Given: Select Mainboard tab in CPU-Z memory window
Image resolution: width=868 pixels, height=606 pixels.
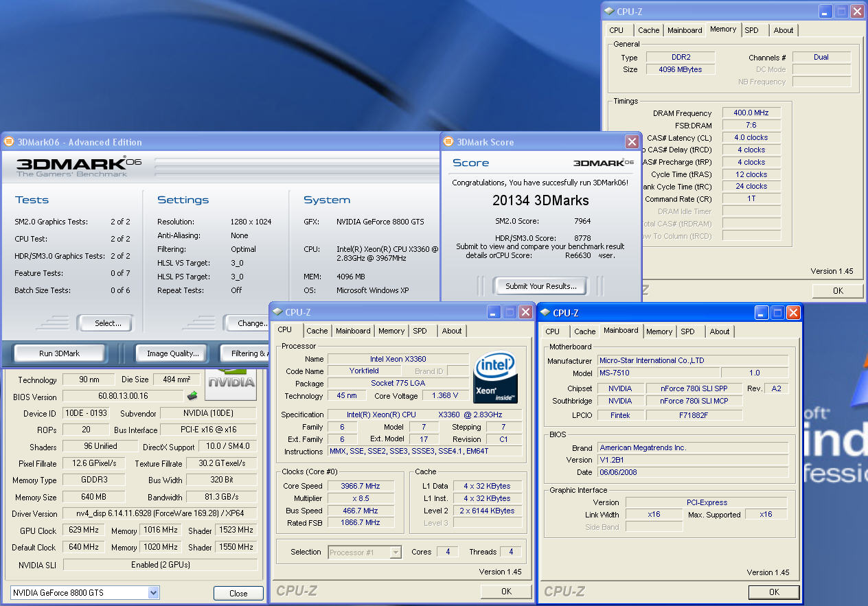Looking at the screenshot, I should pyautogui.click(x=685, y=30).
